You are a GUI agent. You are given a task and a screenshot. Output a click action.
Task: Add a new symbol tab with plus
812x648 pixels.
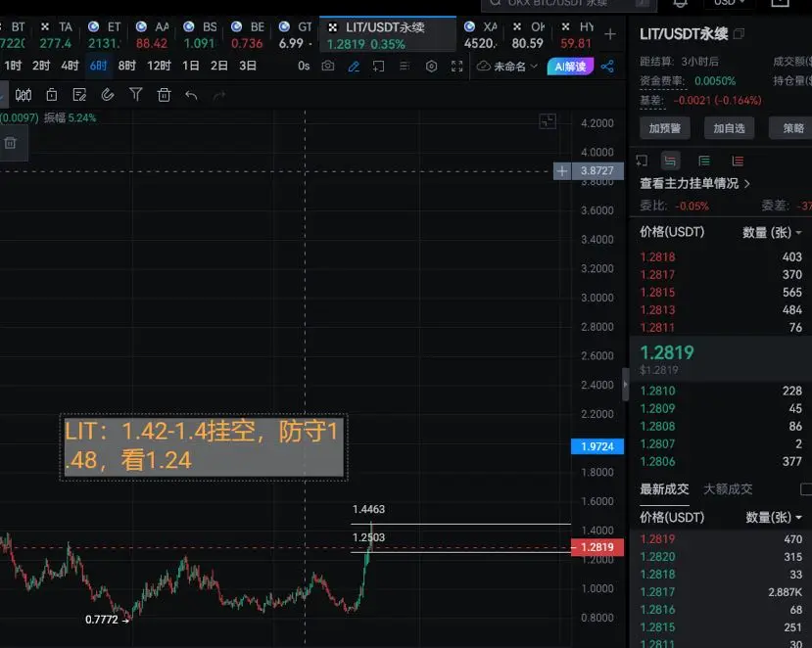pos(610,34)
